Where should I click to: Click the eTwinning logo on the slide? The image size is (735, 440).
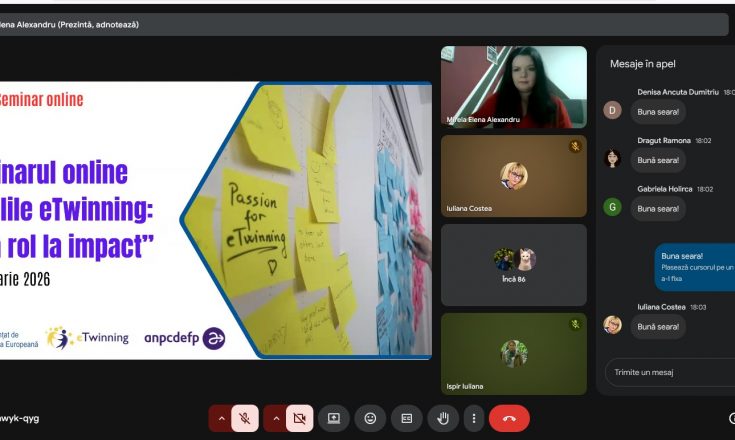click(x=87, y=338)
